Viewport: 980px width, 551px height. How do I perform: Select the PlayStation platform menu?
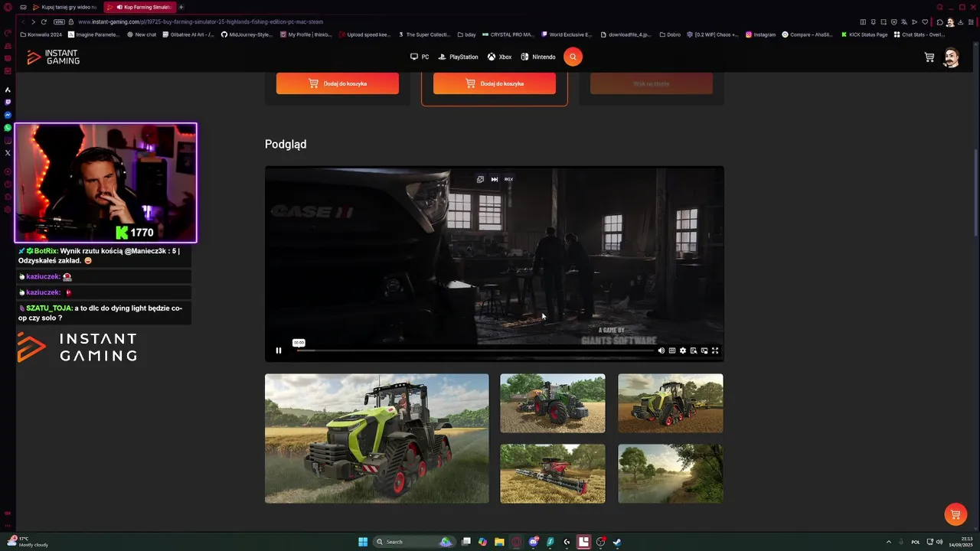click(458, 57)
